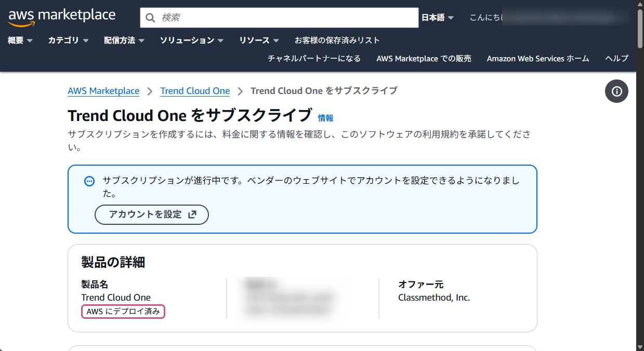The image size is (644, 351).
Task: Open the ヘルプ menu item
Action: 617,59
